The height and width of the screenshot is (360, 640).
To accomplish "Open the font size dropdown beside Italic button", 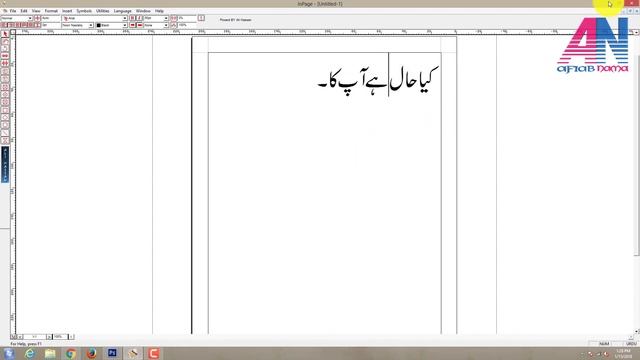I will pos(166,18).
